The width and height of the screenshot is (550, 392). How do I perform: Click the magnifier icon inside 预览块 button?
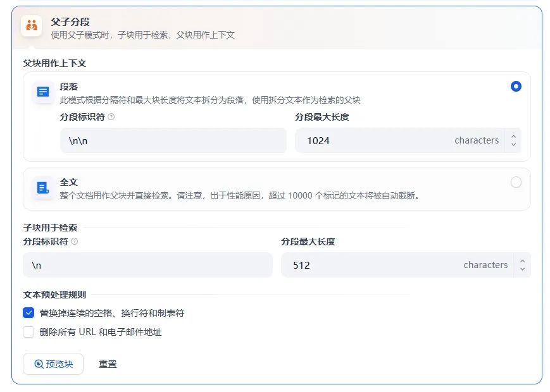click(x=41, y=364)
